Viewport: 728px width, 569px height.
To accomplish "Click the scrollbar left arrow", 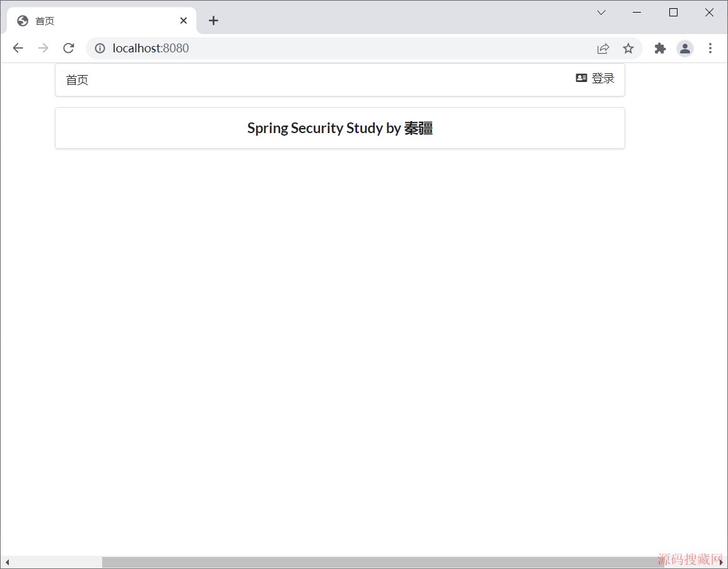I will (x=7, y=562).
